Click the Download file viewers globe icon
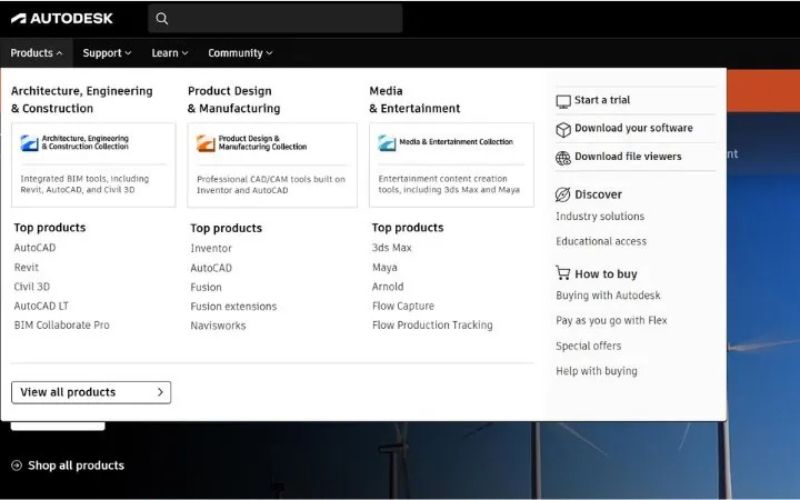This screenshot has height=500, width=800. coord(563,158)
